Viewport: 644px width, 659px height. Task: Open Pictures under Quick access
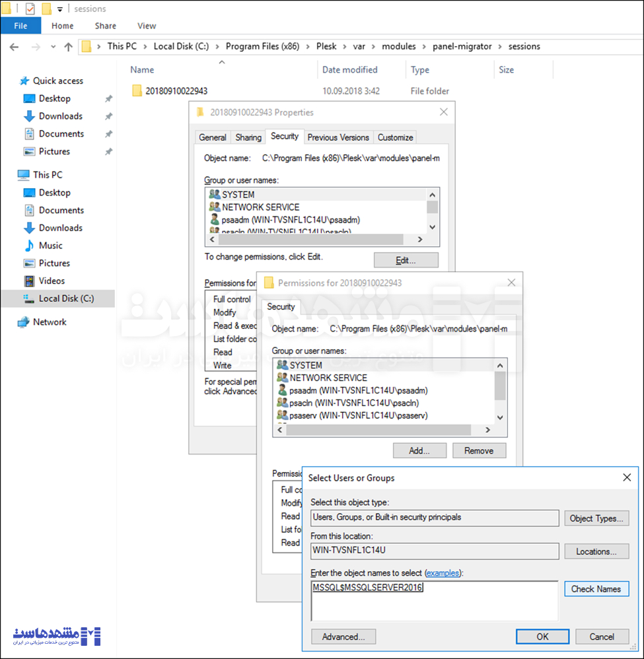(54, 151)
